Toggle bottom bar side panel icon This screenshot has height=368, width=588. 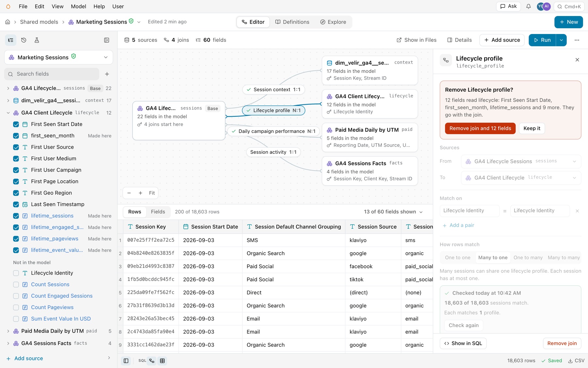tap(126, 361)
